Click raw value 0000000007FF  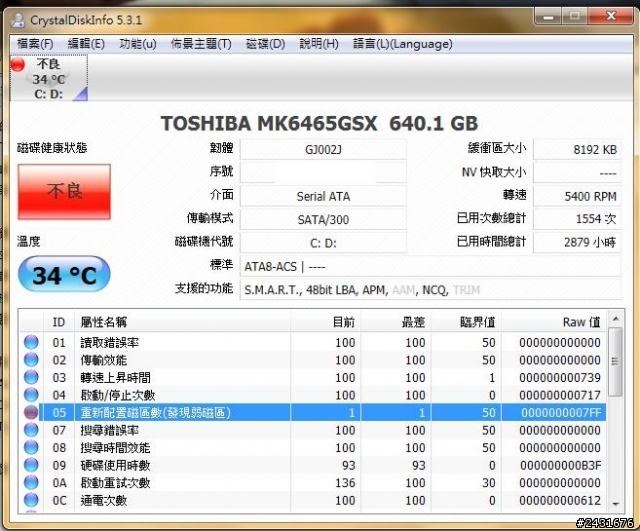(561, 413)
